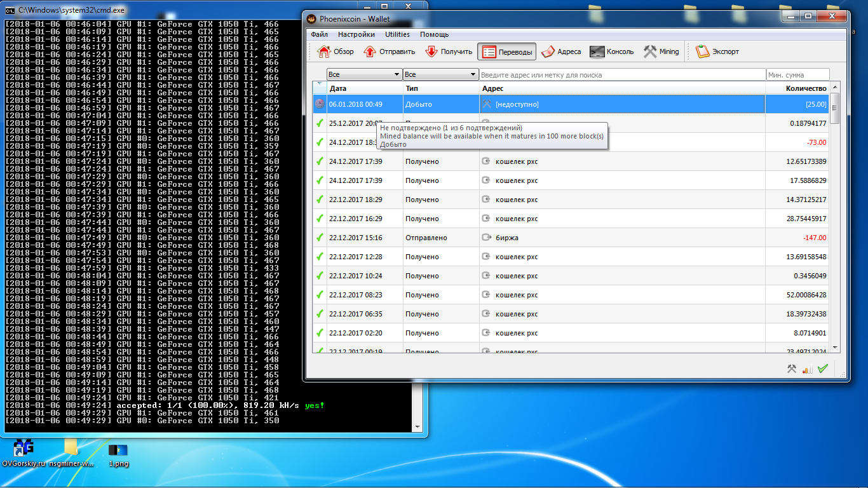868x488 pixels.
Task: Open the Файл menu
Action: click(x=320, y=34)
